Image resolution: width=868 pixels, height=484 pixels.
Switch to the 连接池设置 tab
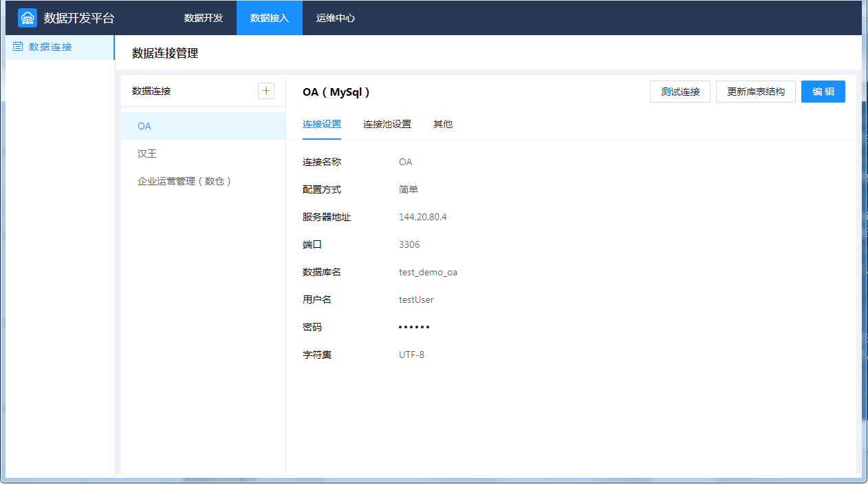point(387,125)
